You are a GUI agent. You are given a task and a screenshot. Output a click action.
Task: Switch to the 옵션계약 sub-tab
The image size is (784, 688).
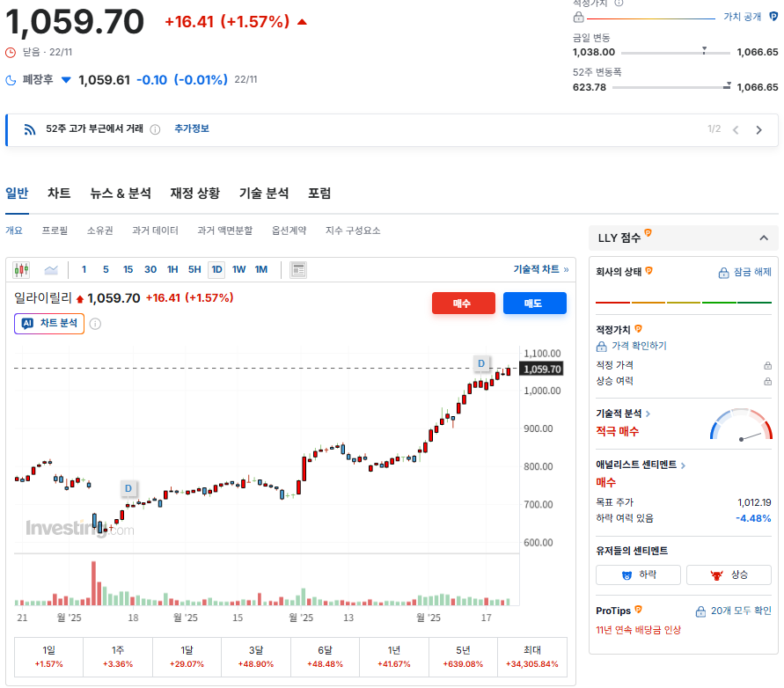point(289,231)
